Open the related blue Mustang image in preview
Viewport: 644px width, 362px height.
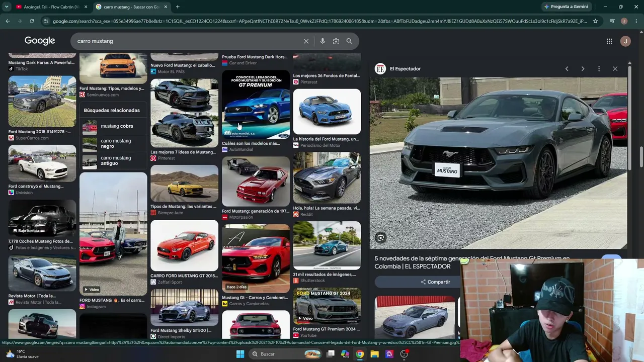[415, 317]
